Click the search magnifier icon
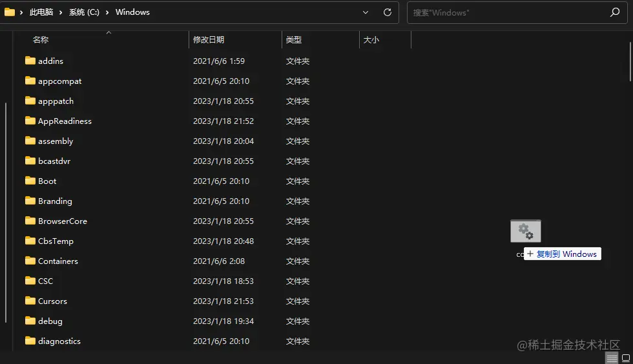The image size is (633, 364). (615, 12)
